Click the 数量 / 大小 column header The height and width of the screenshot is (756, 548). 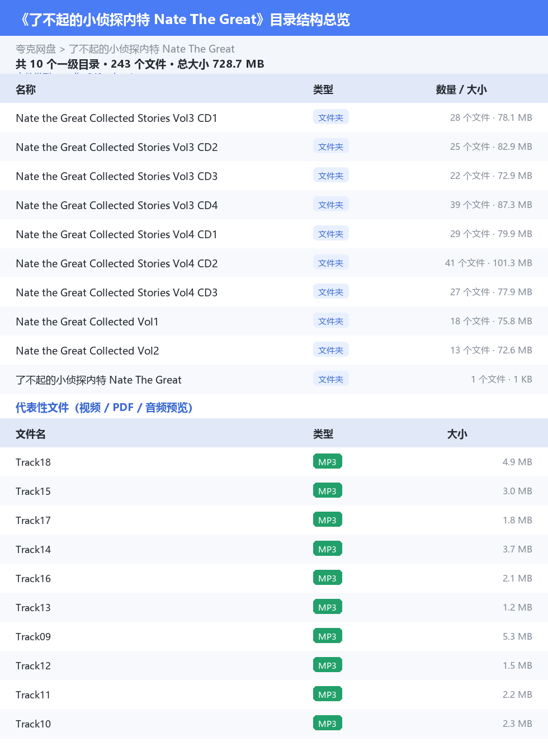pyautogui.click(x=461, y=89)
